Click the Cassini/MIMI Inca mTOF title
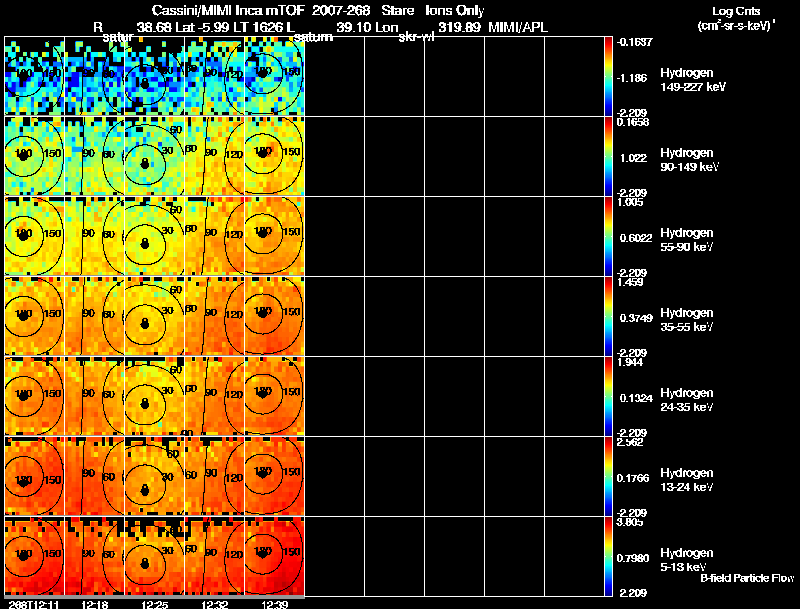Image resolution: width=800 pixels, height=609 pixels. pyautogui.click(x=236, y=10)
